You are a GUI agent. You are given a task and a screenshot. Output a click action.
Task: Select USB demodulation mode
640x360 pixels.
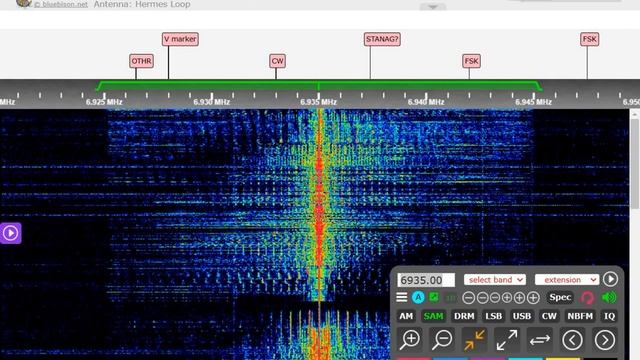[522, 316]
